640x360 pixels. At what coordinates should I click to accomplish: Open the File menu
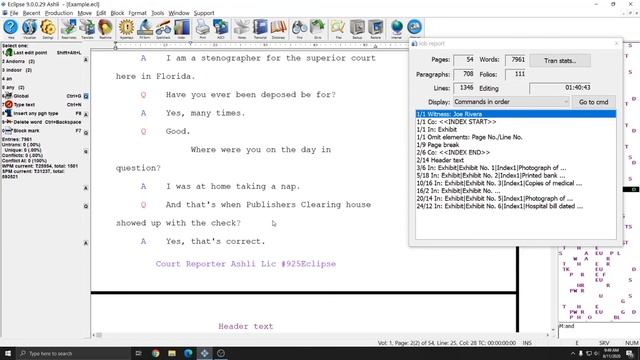pyautogui.click(x=14, y=13)
